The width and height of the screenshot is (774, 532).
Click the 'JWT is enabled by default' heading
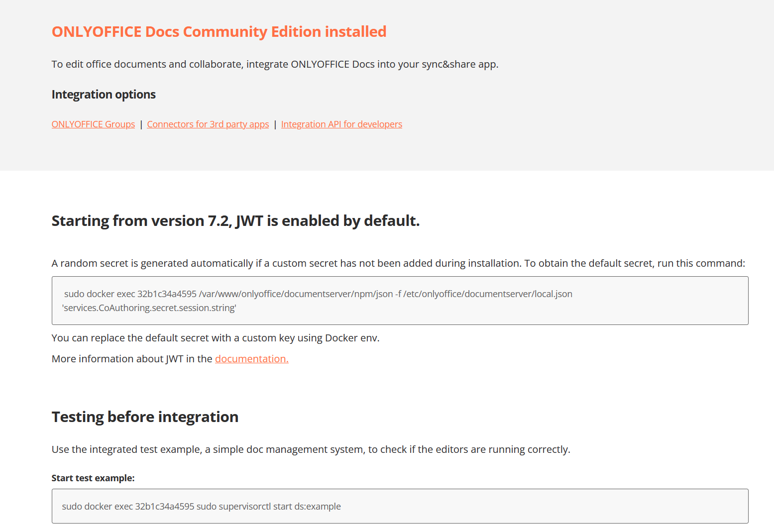235,220
